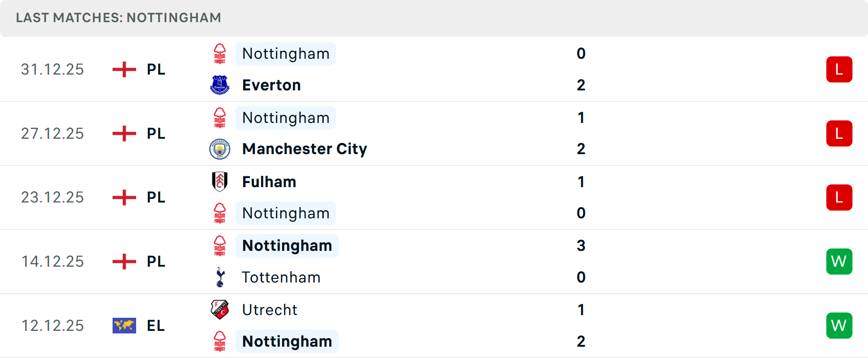Click the Last Matches: Nottingham header
The width and height of the screenshot is (868, 358).
coord(118,18)
